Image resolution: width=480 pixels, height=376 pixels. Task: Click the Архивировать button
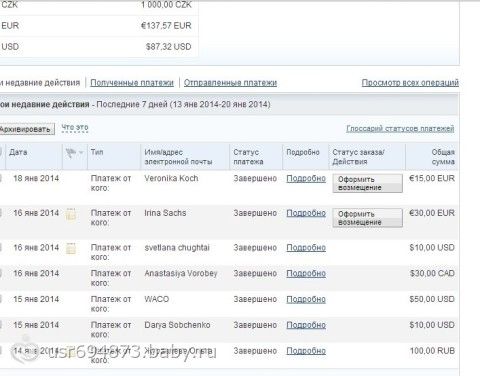click(x=27, y=129)
